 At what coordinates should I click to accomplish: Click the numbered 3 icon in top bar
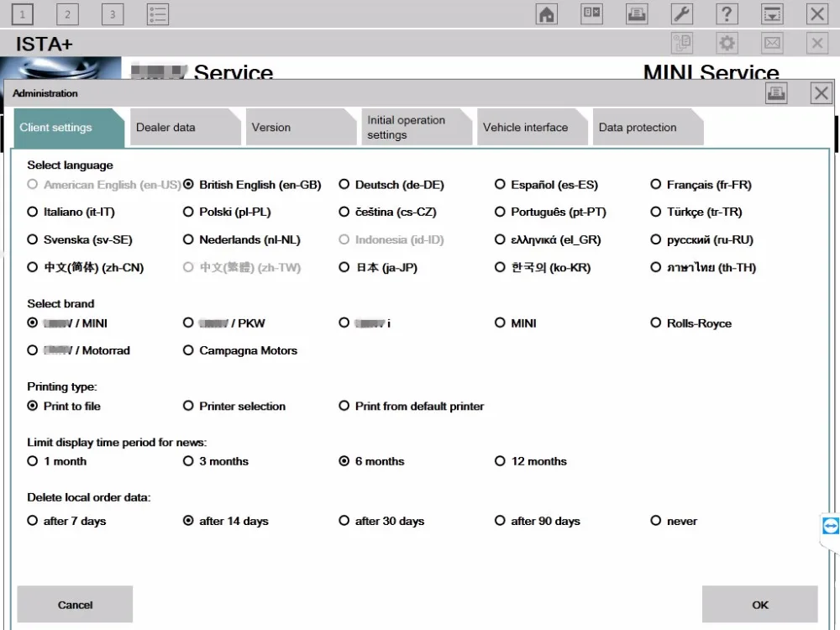[113, 14]
